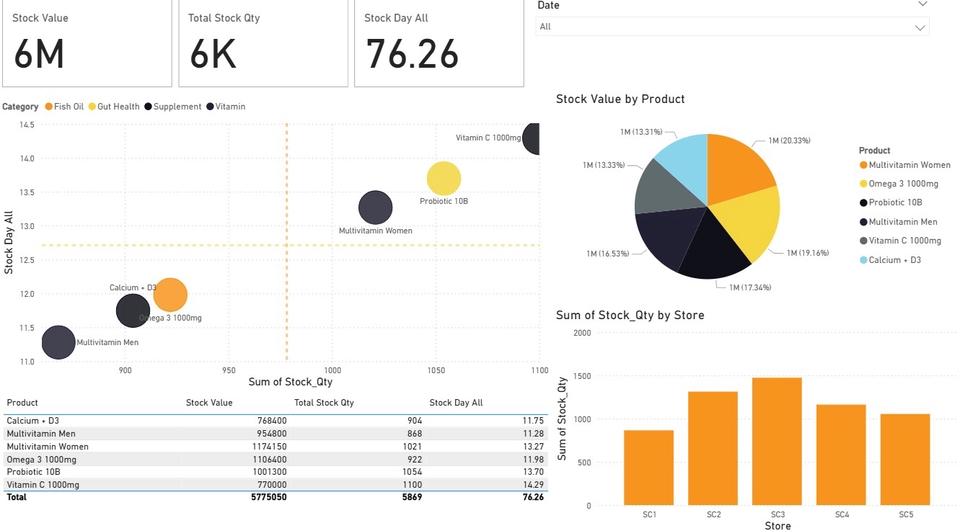The image size is (960, 531).
Task: Collapse the Date slicer header chevron
Action: [921, 6]
